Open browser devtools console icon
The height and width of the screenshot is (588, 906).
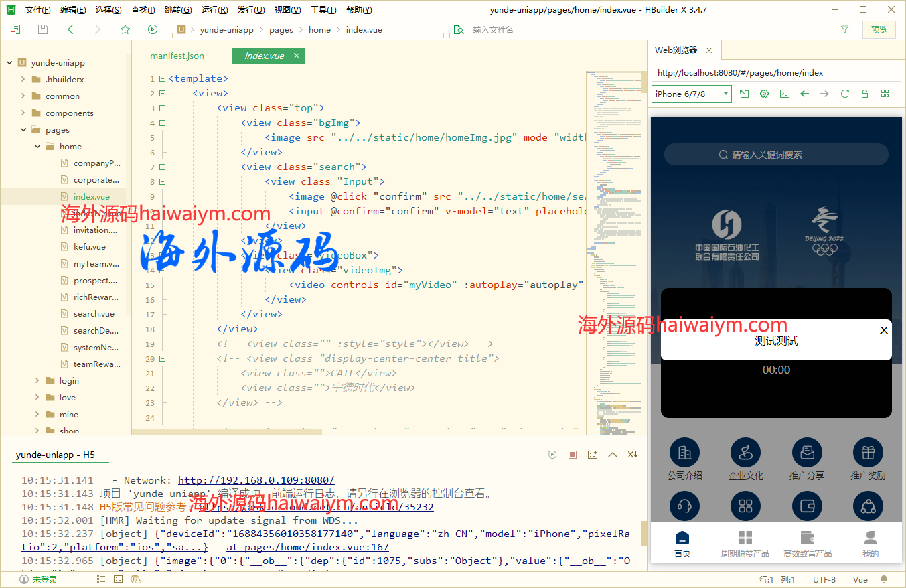(x=785, y=94)
